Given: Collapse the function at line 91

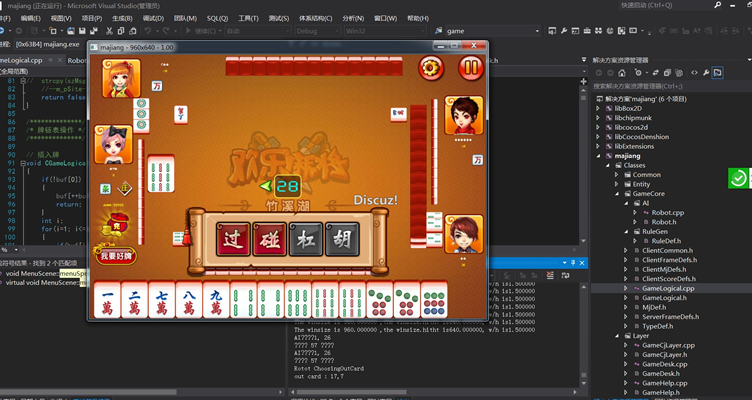Looking at the screenshot, I should (x=23, y=163).
